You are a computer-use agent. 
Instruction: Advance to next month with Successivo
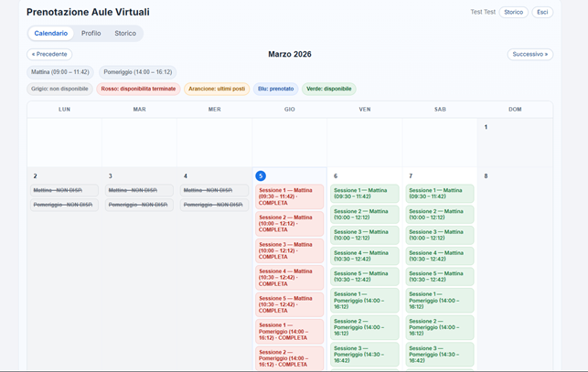click(x=529, y=55)
